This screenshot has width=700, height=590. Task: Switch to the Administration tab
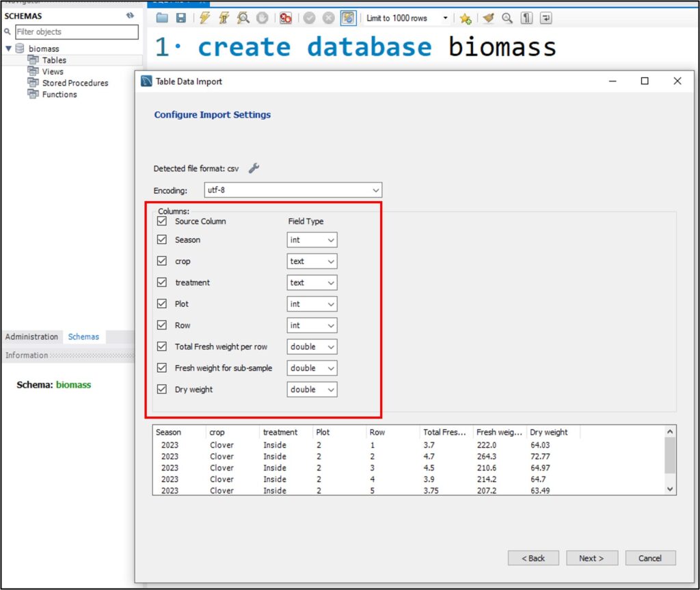[31, 337]
